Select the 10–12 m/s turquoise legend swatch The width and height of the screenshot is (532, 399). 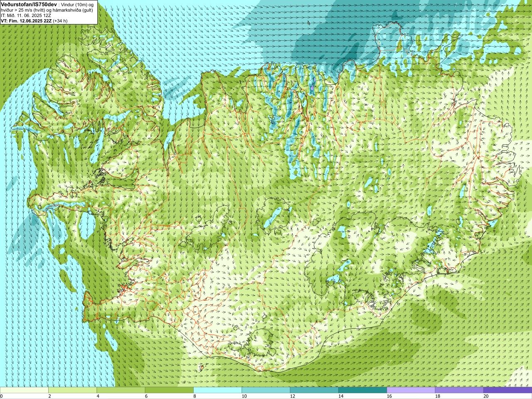pos(266,390)
